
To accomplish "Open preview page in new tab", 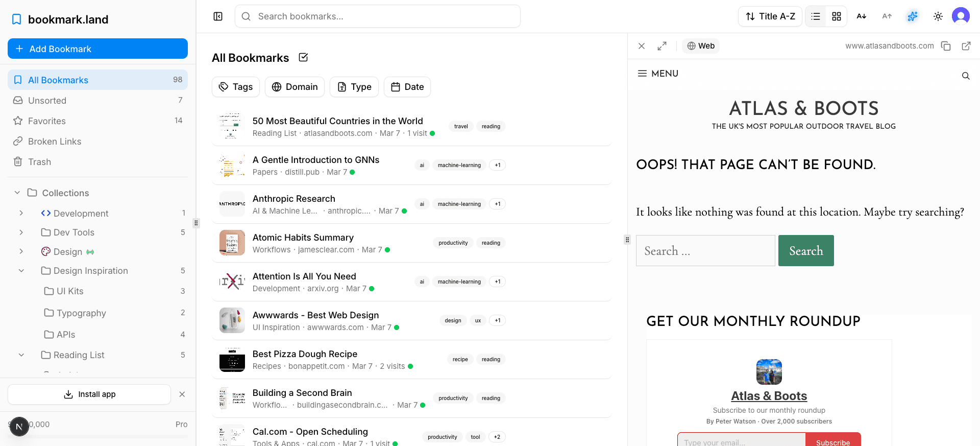I will pyautogui.click(x=966, y=46).
